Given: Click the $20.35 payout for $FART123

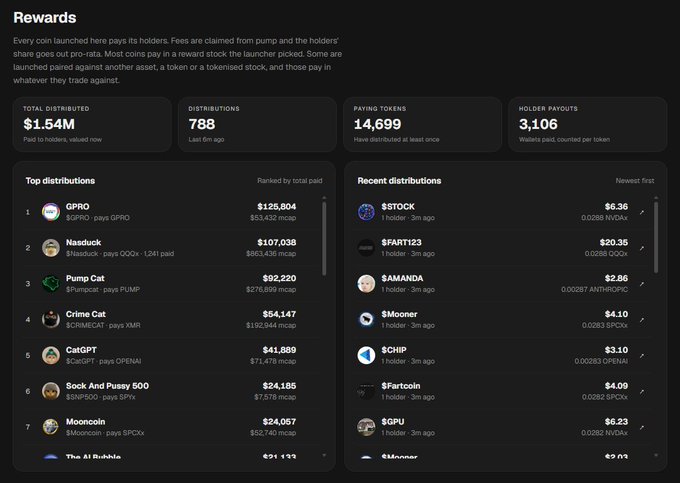Looking at the screenshot, I should pos(614,242).
